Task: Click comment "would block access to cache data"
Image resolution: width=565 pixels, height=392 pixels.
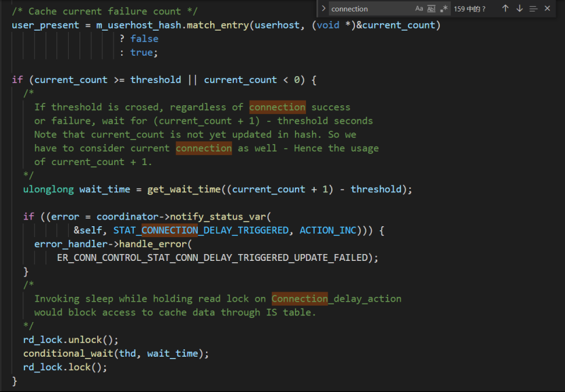Action: point(124,313)
